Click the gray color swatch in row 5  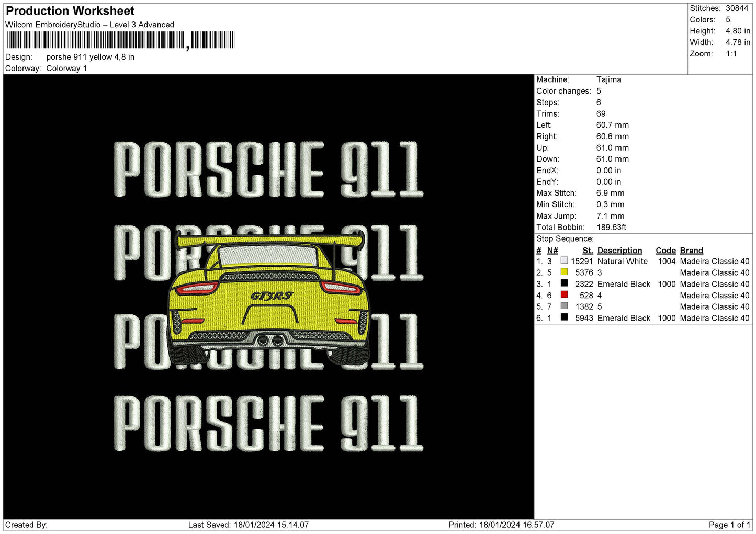[564, 306]
